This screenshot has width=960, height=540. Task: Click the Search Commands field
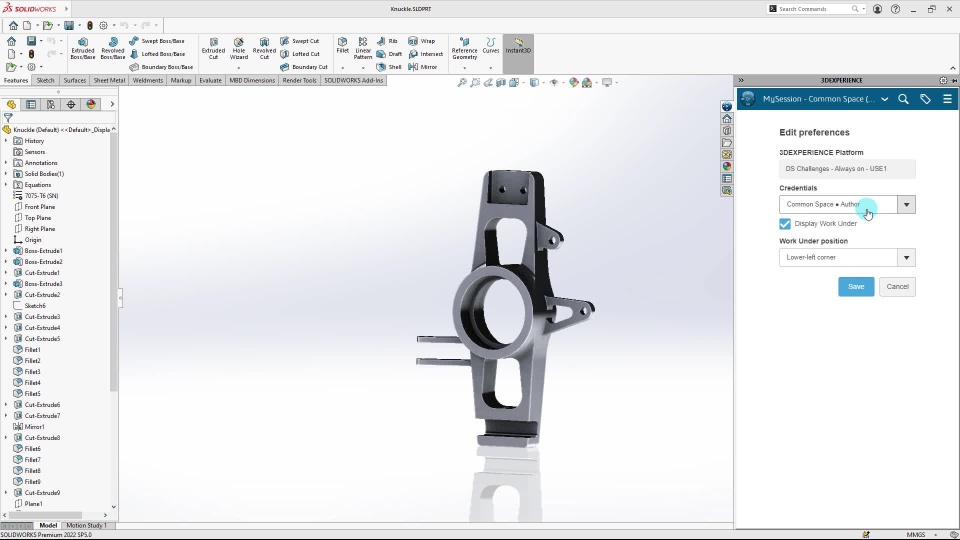[x=814, y=9]
